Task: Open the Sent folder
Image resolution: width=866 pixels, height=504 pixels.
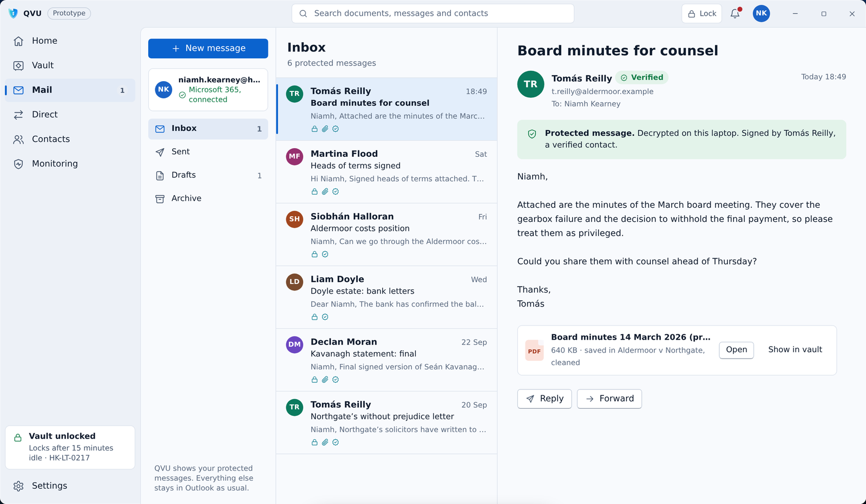Action: click(x=208, y=152)
